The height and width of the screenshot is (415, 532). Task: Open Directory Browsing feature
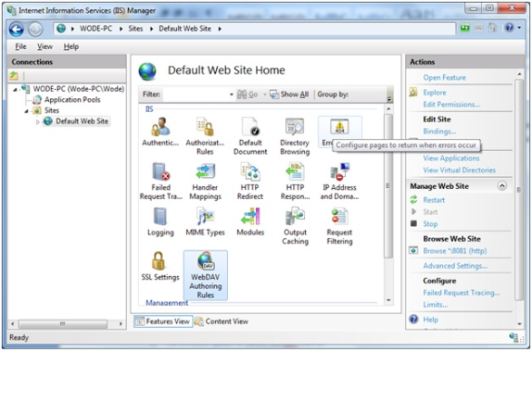(295, 136)
